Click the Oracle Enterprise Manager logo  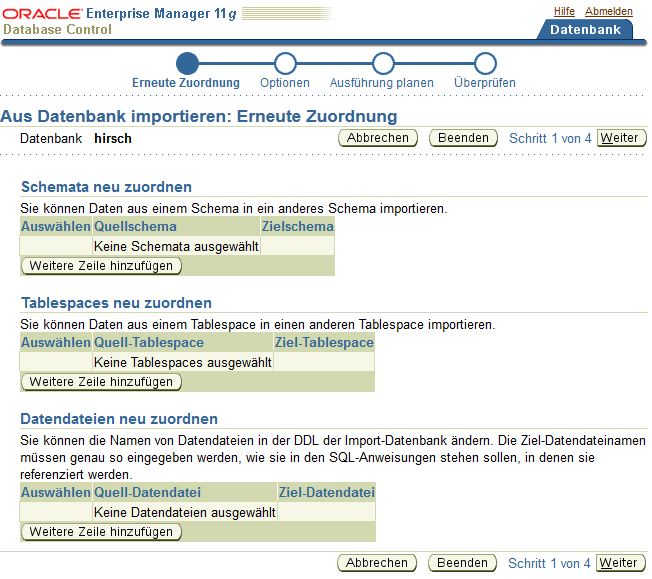pyautogui.click(x=119, y=13)
